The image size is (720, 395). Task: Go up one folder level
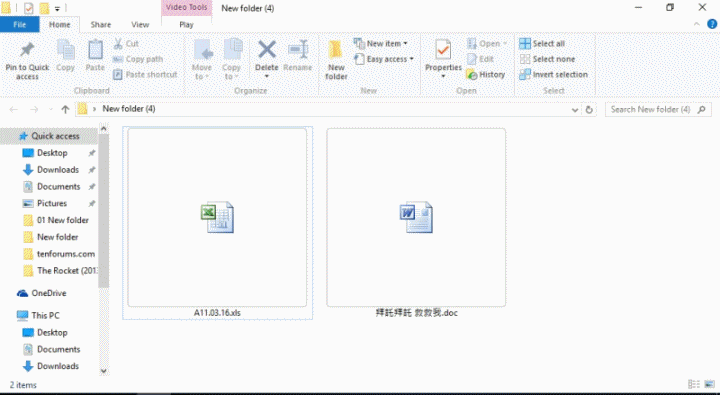point(65,109)
